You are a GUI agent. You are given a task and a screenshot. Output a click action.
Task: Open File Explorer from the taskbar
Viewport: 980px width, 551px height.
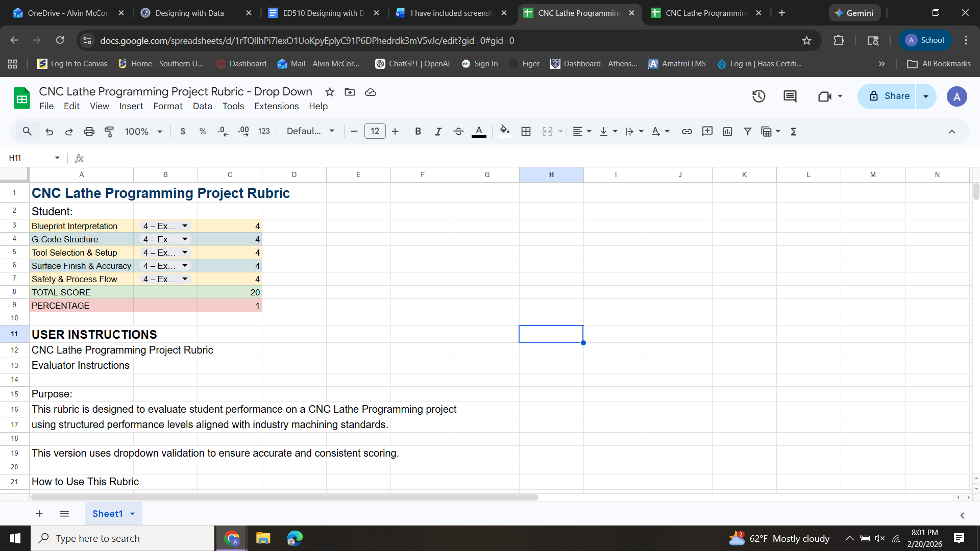pyautogui.click(x=263, y=538)
